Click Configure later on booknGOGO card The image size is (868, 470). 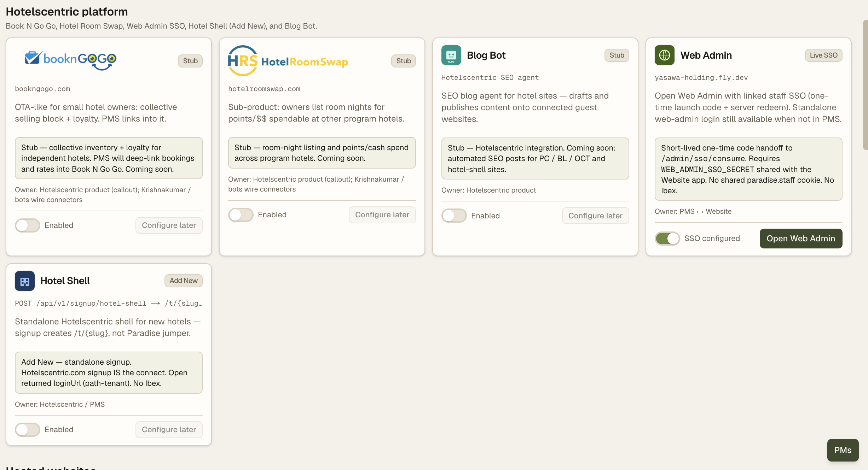click(169, 225)
